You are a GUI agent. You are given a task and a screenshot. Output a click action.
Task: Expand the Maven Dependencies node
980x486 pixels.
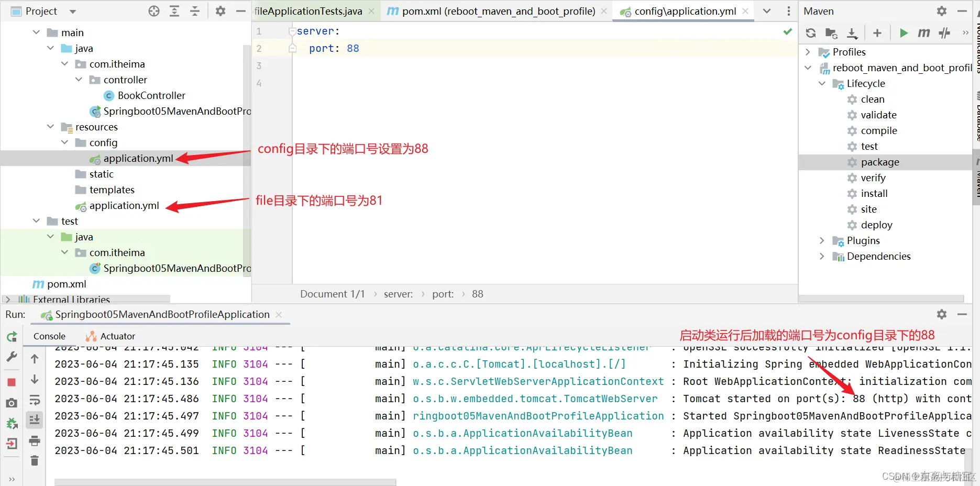pyautogui.click(x=822, y=256)
